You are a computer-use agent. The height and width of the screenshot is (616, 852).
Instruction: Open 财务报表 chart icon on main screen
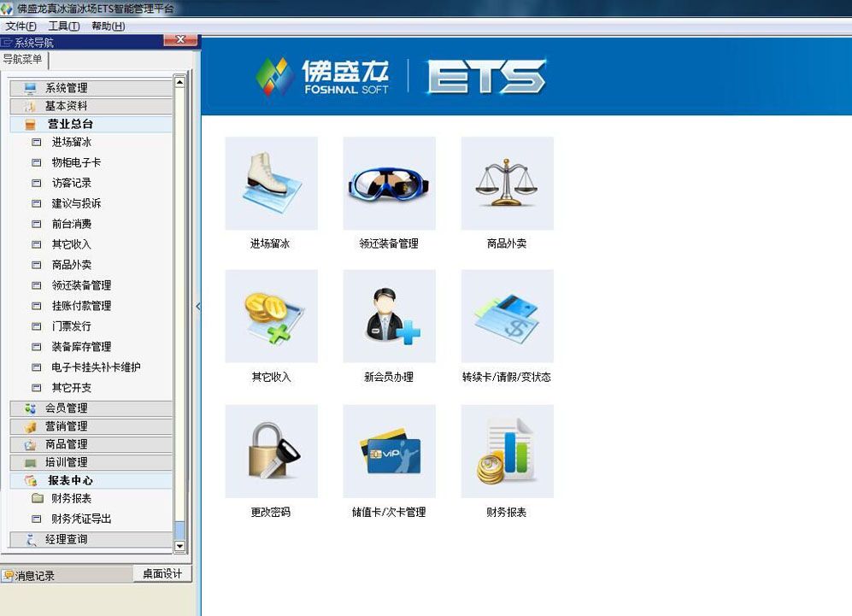[x=507, y=450]
